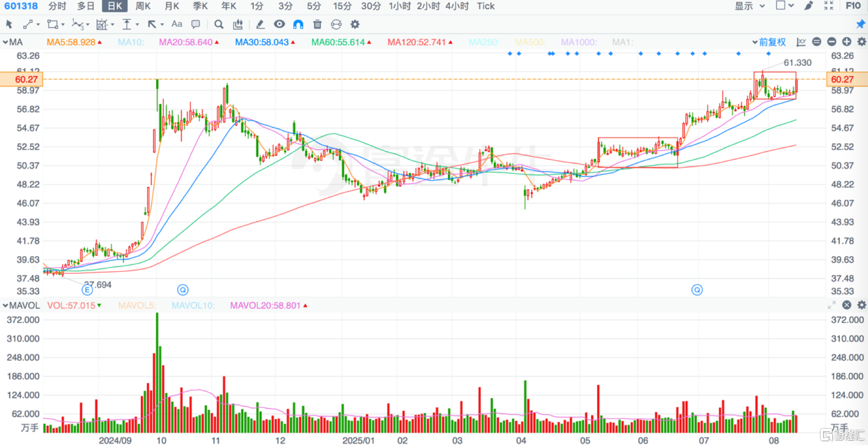Switch to the 30分 timeframe tab

click(371, 6)
